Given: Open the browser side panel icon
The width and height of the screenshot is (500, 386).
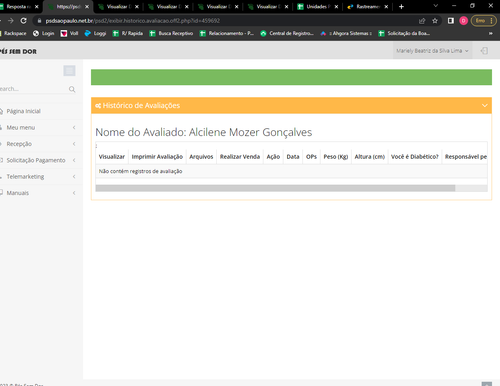Looking at the screenshot, I should 451,21.
